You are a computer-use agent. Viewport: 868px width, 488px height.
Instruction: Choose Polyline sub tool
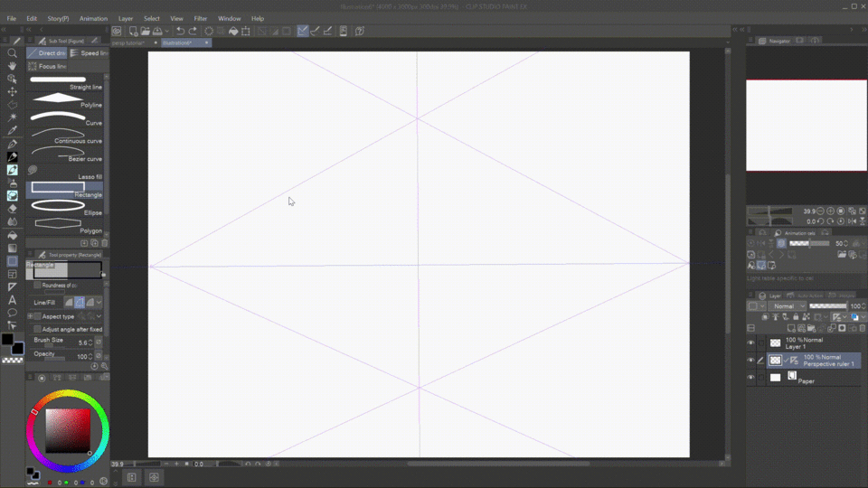click(65, 100)
